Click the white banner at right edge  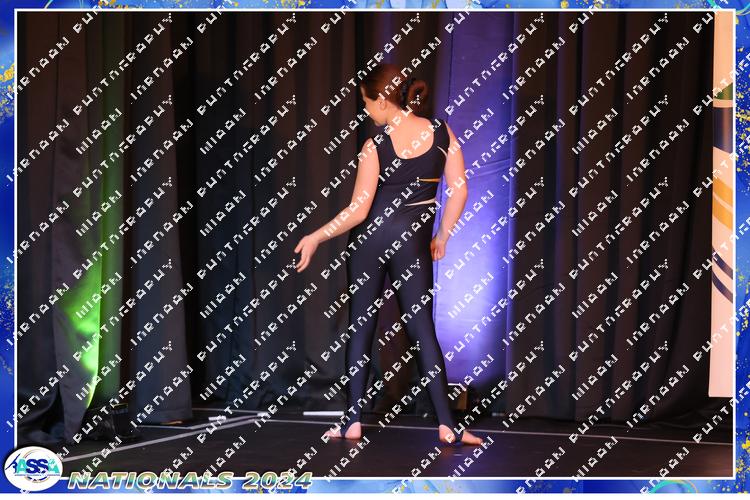(722, 200)
